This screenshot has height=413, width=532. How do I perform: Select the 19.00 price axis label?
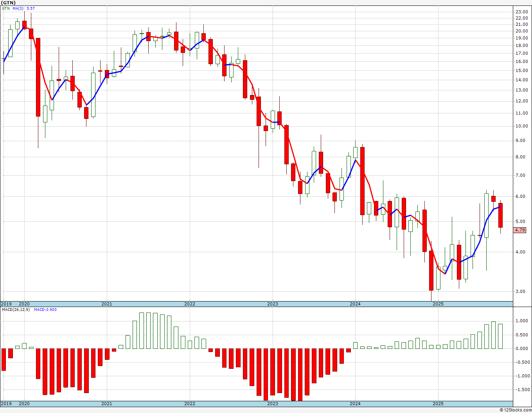[x=521, y=38]
